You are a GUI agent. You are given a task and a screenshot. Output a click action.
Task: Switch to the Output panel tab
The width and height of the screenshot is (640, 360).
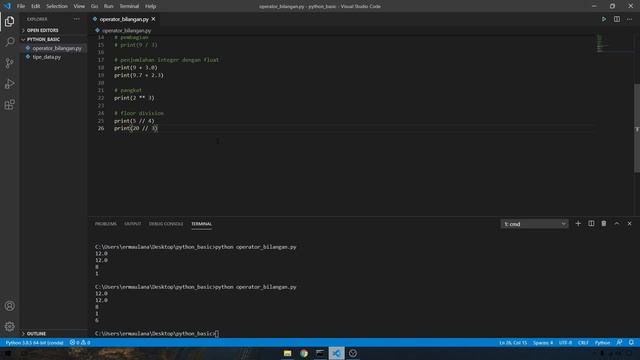click(133, 224)
